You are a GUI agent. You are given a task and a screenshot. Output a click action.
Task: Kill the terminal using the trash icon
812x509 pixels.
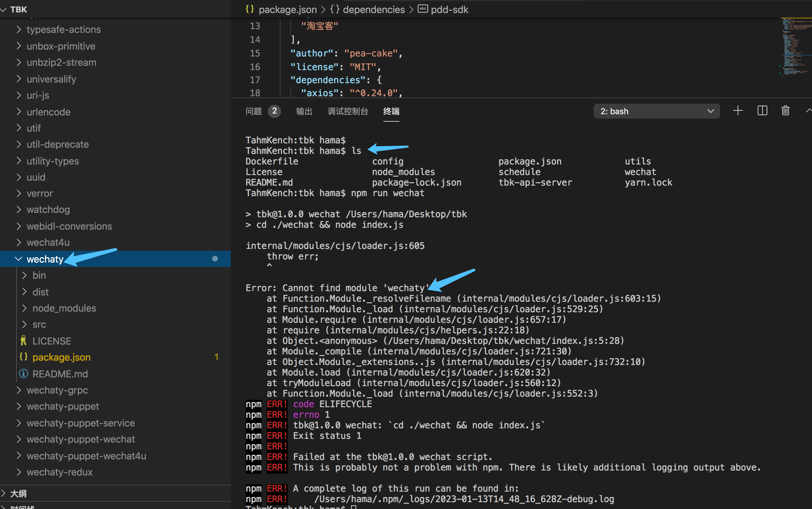(x=785, y=111)
